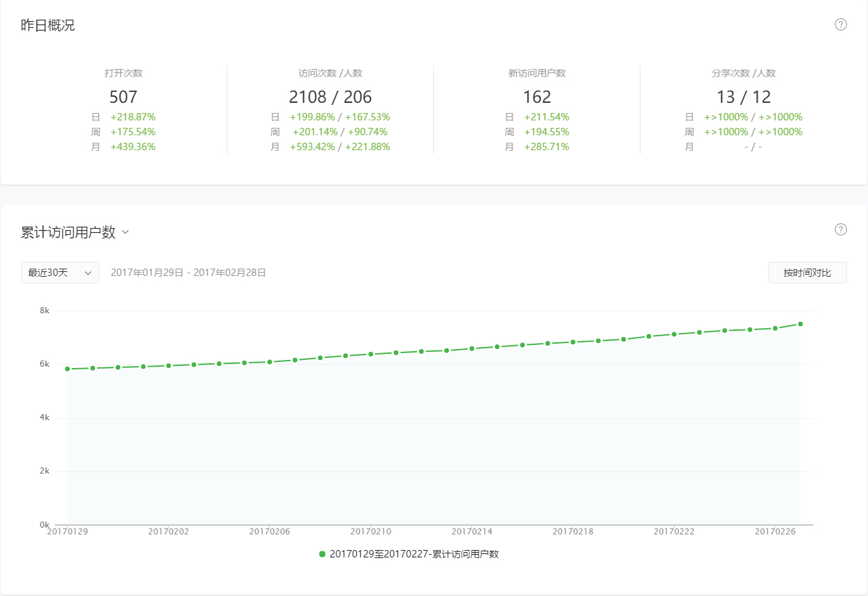The image size is (868, 596).
Task: Toggle green legend dot for 累计访问用户数 series
Action: coord(322,554)
